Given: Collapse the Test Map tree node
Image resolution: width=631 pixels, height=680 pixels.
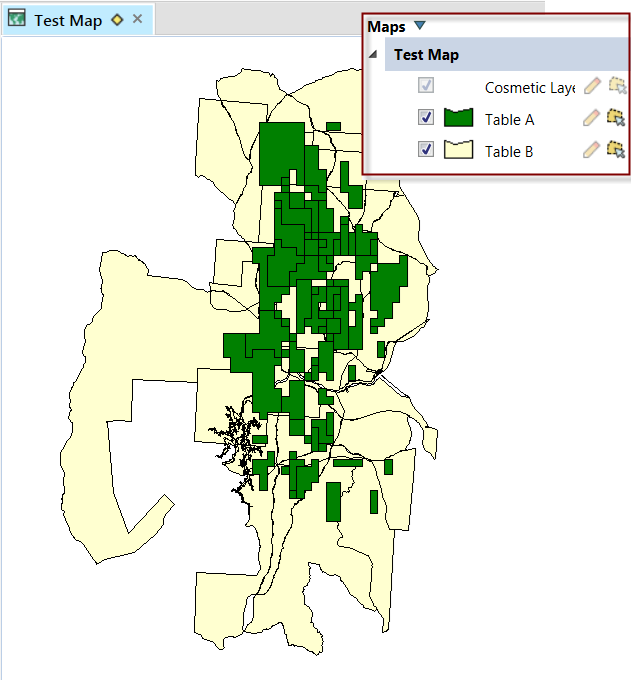Looking at the screenshot, I should click(x=374, y=55).
